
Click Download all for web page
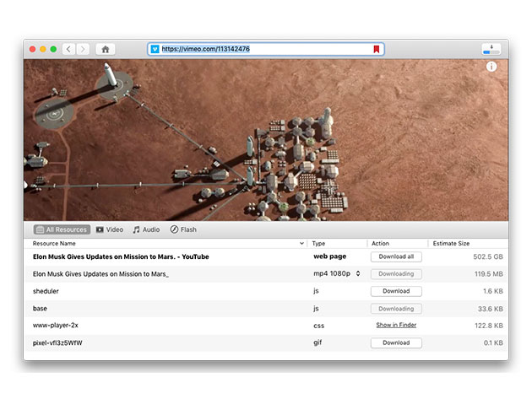[396, 256]
